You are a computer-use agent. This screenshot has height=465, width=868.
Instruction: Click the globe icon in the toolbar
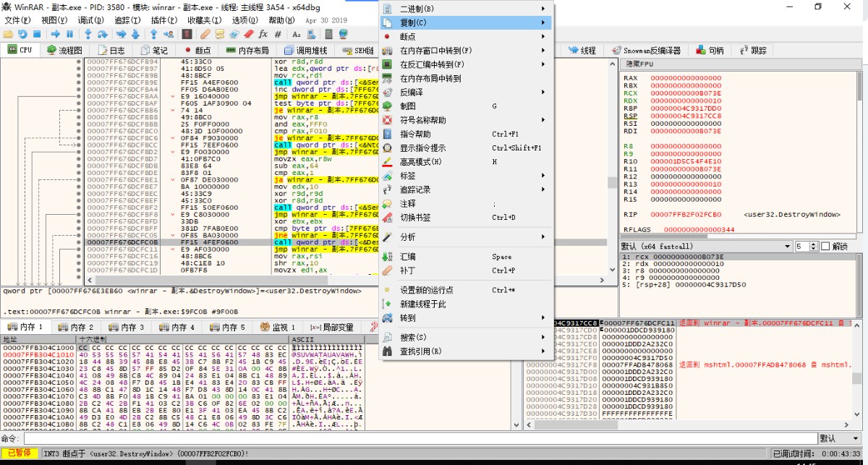[x=343, y=34]
